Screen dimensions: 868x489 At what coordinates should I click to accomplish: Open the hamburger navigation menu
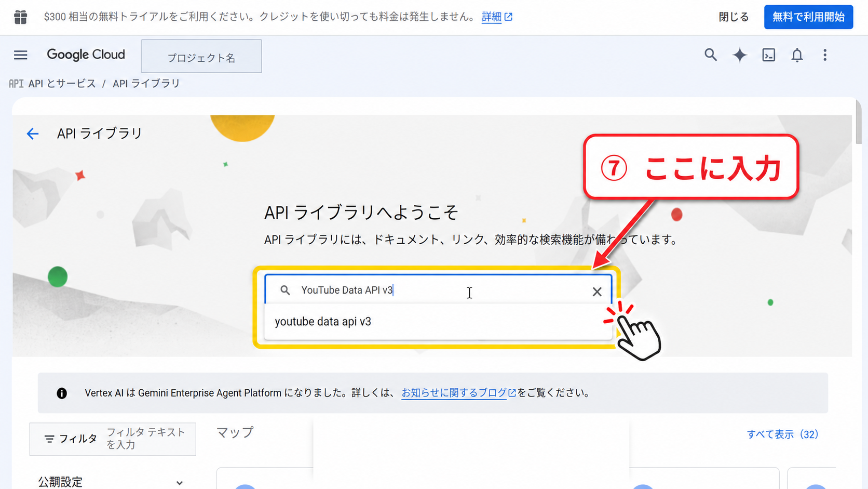[20, 55]
